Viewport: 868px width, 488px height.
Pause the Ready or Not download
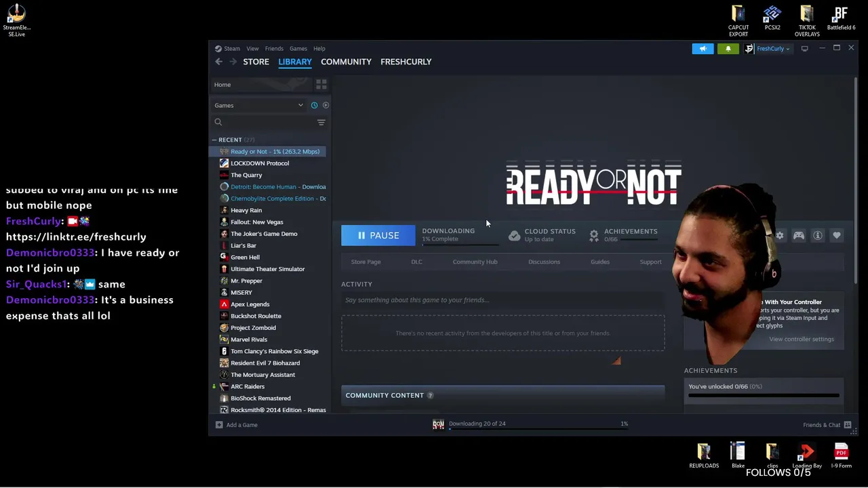[x=378, y=235]
